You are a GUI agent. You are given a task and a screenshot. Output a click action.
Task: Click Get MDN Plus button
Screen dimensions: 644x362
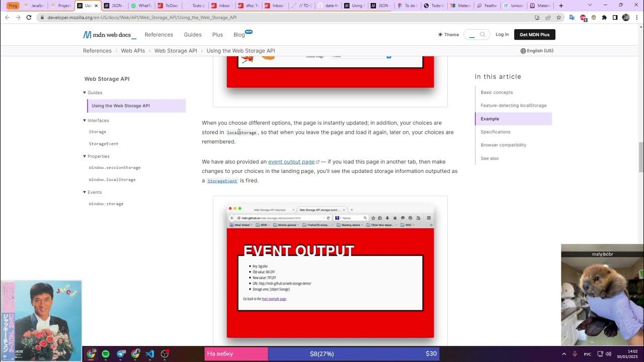534,35
